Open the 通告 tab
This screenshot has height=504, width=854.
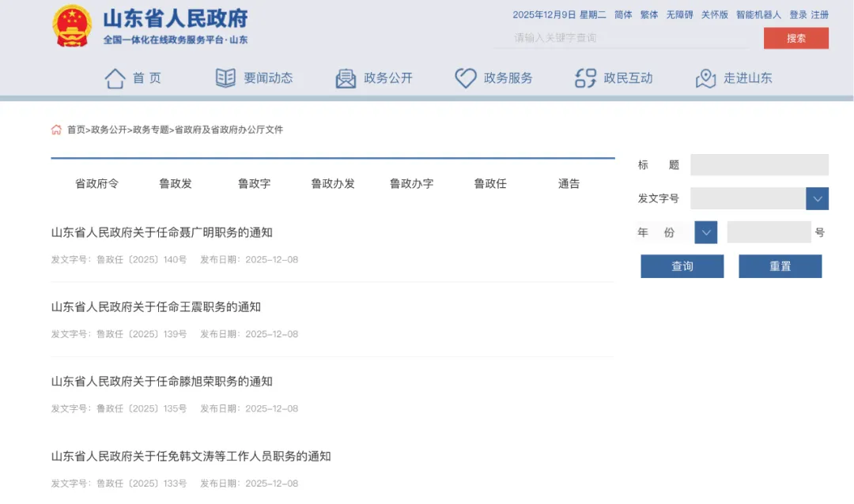tap(569, 183)
